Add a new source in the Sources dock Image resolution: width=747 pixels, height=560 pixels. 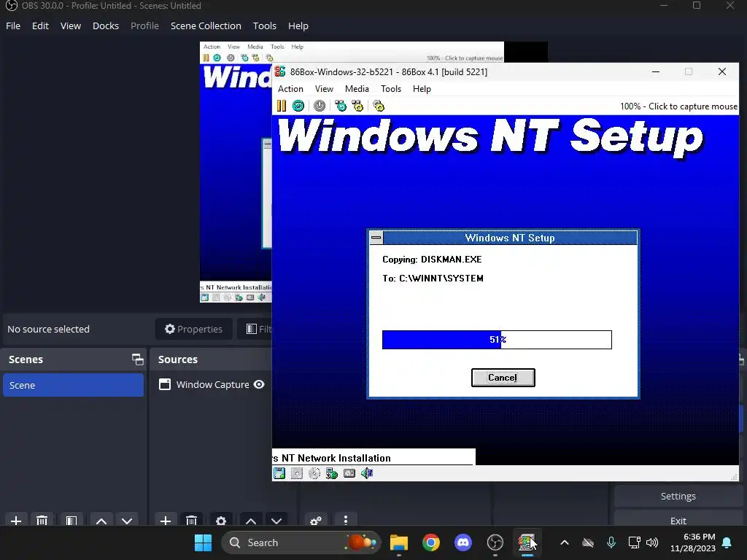tap(166, 521)
